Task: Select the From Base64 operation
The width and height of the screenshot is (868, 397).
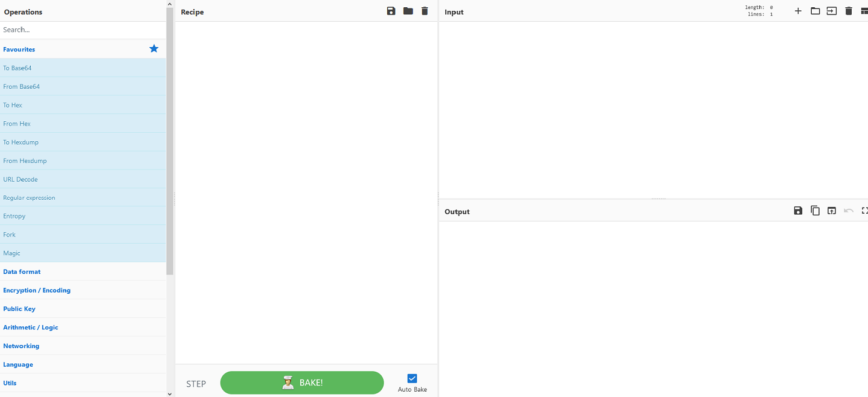Action: click(x=83, y=86)
